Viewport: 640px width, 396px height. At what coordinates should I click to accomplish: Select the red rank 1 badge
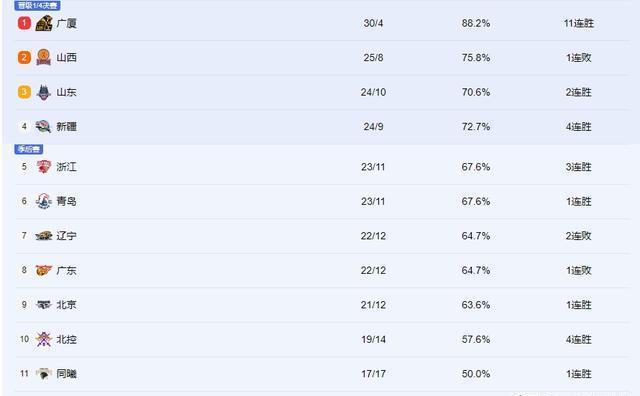[x=24, y=23]
